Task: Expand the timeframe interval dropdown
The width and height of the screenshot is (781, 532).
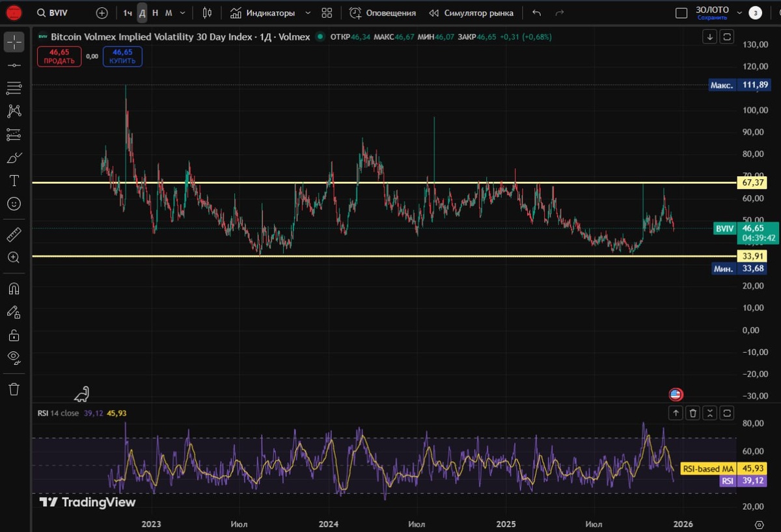Action: click(183, 13)
